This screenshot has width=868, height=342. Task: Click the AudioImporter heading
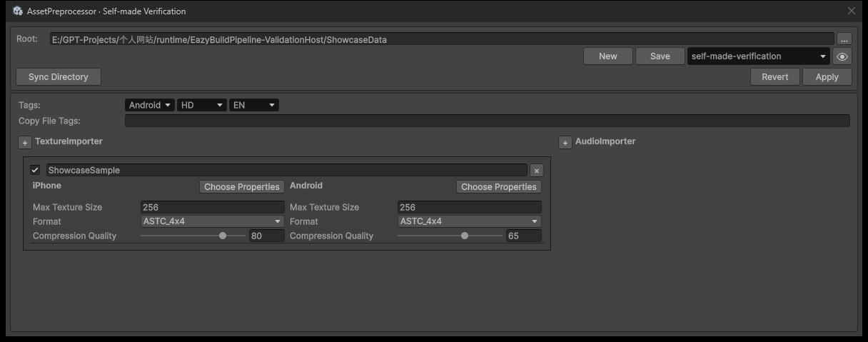point(605,141)
